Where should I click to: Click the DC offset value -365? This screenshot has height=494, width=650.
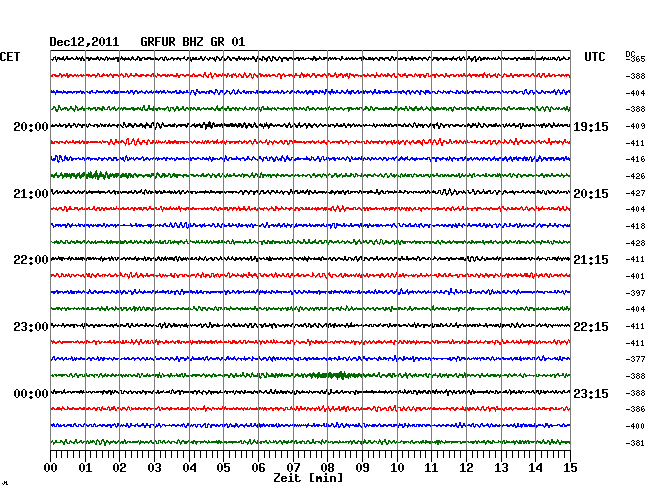[636, 59]
